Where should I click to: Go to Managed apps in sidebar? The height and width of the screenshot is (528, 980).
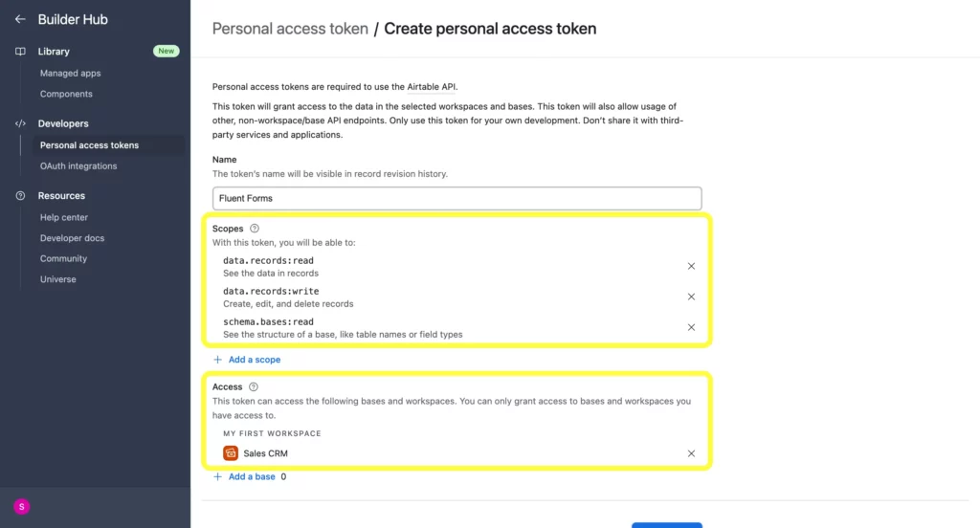70,73
